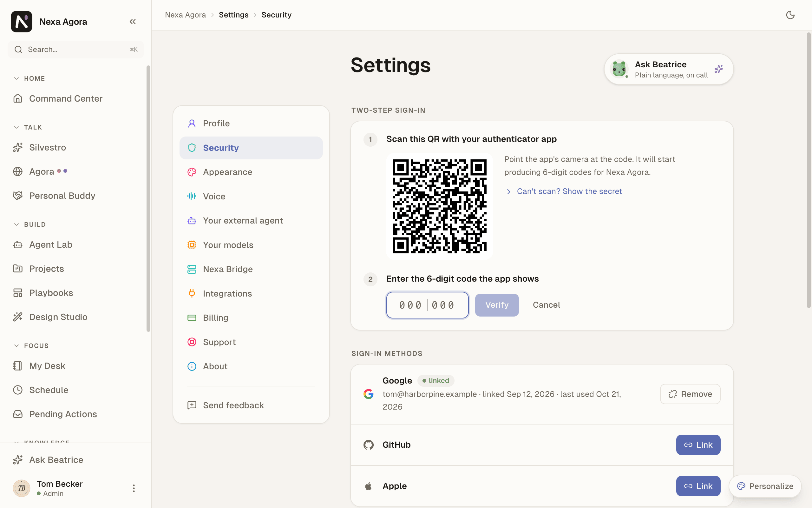Click the Agora globe icon
This screenshot has width=812, height=508.
(x=18, y=171)
